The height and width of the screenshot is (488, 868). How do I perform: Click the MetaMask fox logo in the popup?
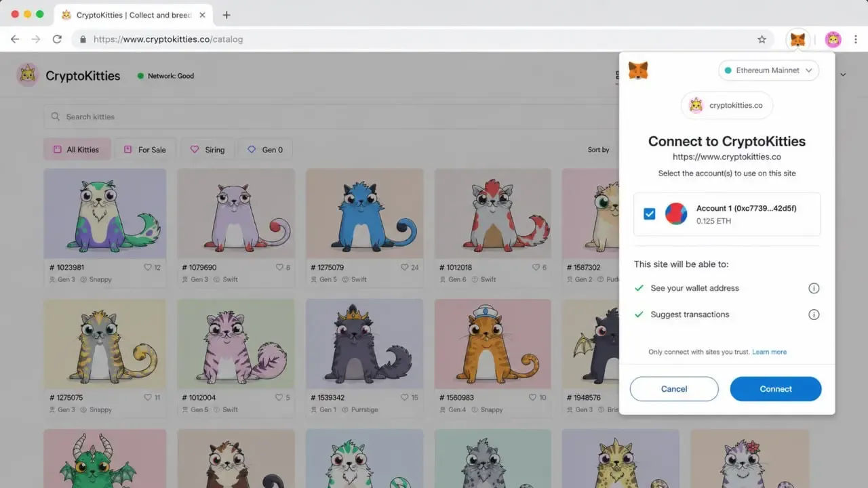(637, 70)
